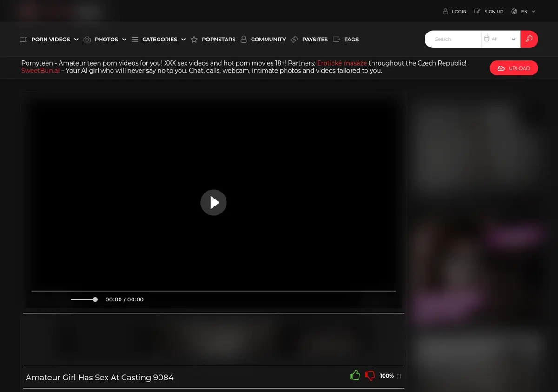Click the camera icon beside Photos
Viewport: 558px width, 392px height.
pos(87,40)
